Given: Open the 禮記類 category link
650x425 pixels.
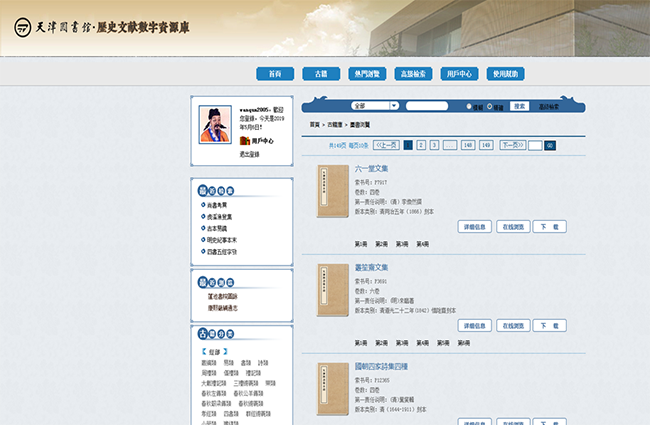Looking at the screenshot, I should tap(253, 373).
